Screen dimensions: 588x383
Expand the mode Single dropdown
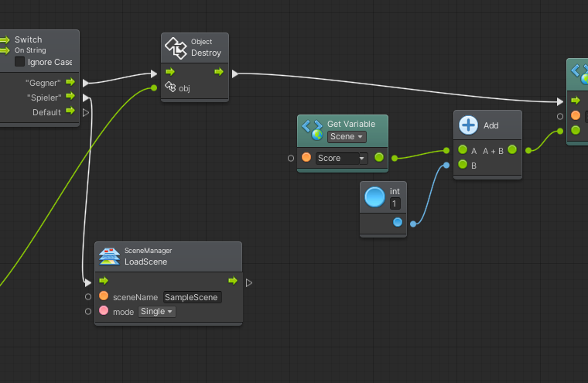(x=157, y=311)
